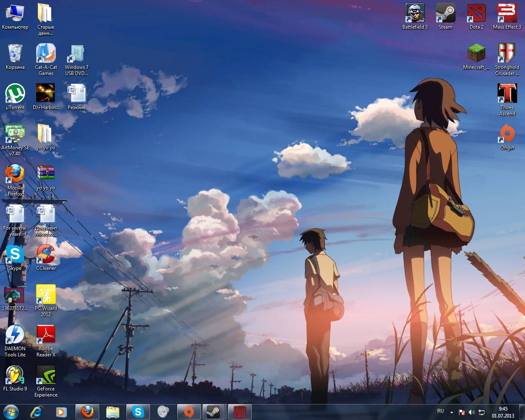Select the DJ+Harbin... file on desktop

46,97
